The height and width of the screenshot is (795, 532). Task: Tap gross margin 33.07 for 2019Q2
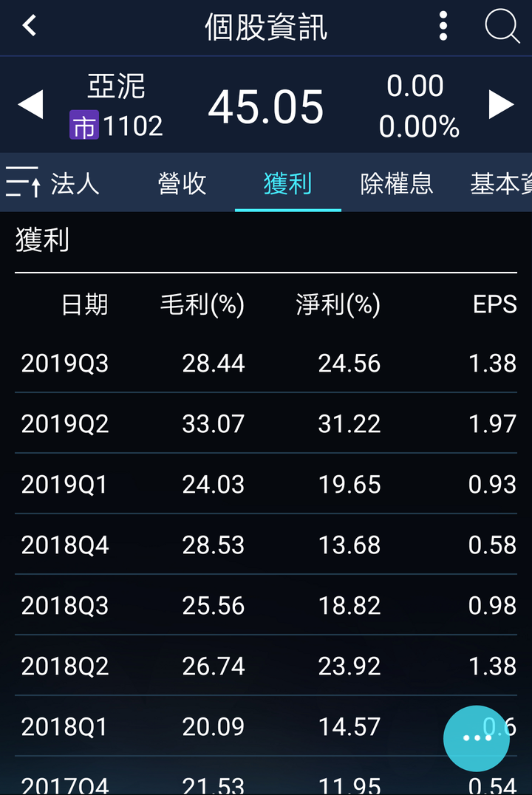click(x=214, y=424)
